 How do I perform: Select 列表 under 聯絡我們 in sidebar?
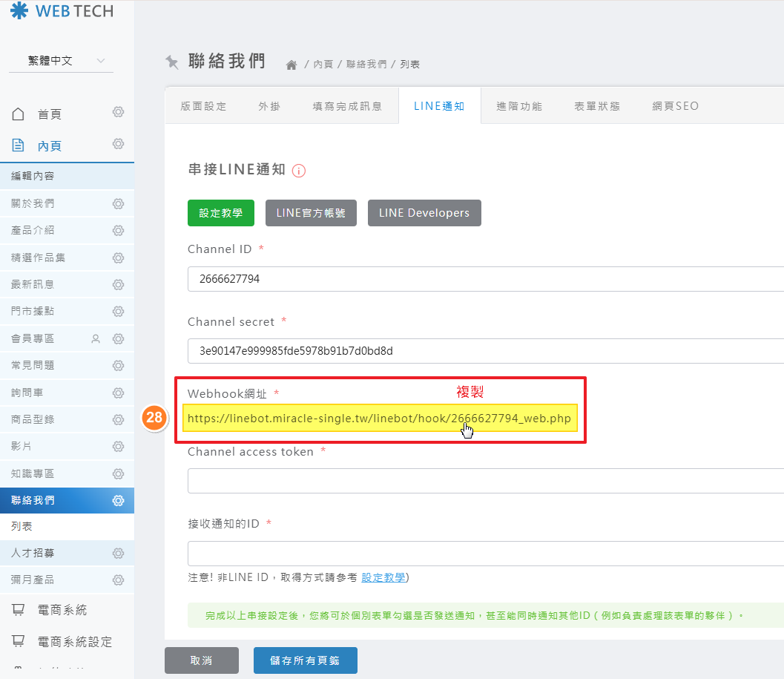click(x=22, y=526)
